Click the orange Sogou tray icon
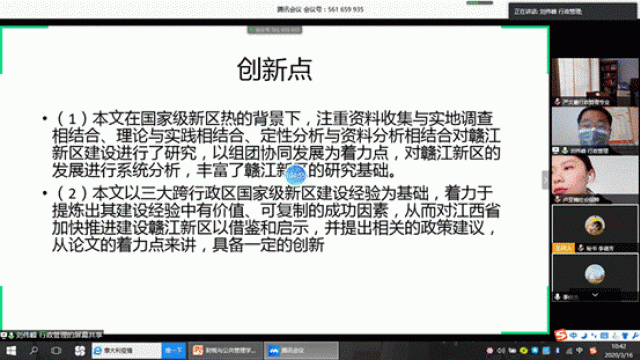The image size is (640, 360). (593, 351)
